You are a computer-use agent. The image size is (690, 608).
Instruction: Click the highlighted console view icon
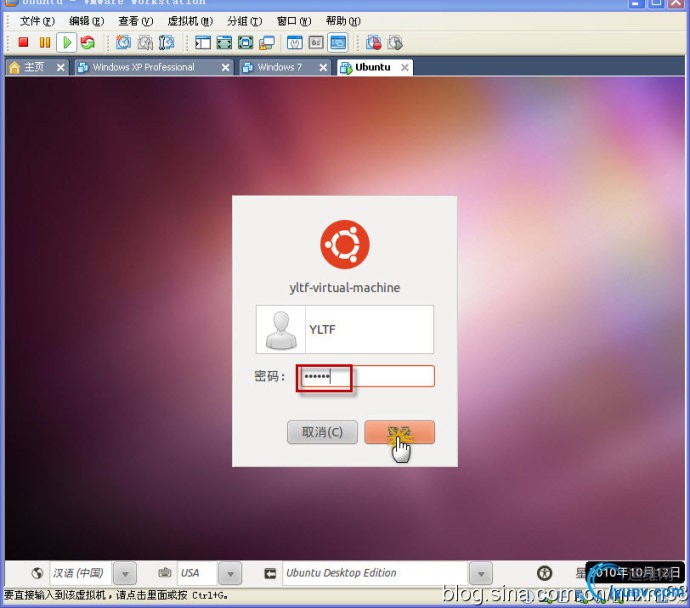(x=338, y=43)
